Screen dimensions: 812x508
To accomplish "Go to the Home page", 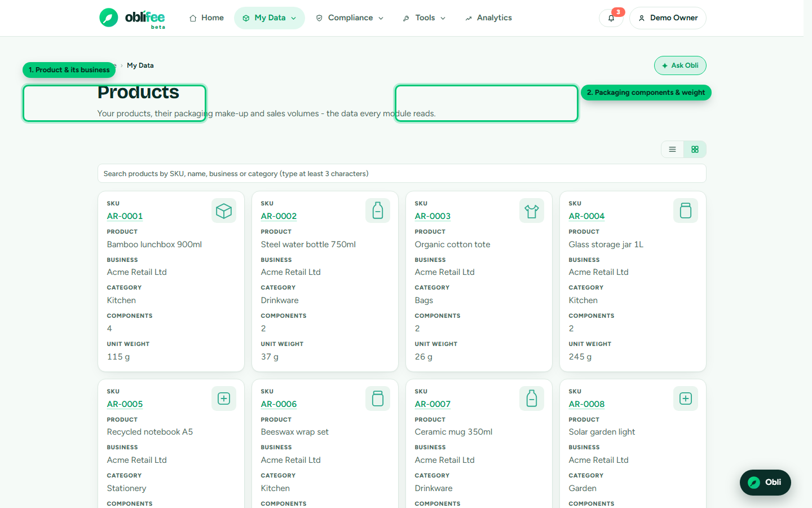I will click(x=206, y=18).
